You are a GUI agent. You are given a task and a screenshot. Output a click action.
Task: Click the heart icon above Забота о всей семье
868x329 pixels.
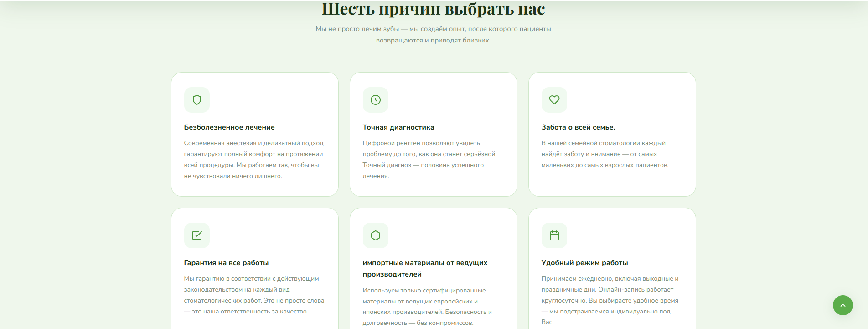[x=554, y=100]
